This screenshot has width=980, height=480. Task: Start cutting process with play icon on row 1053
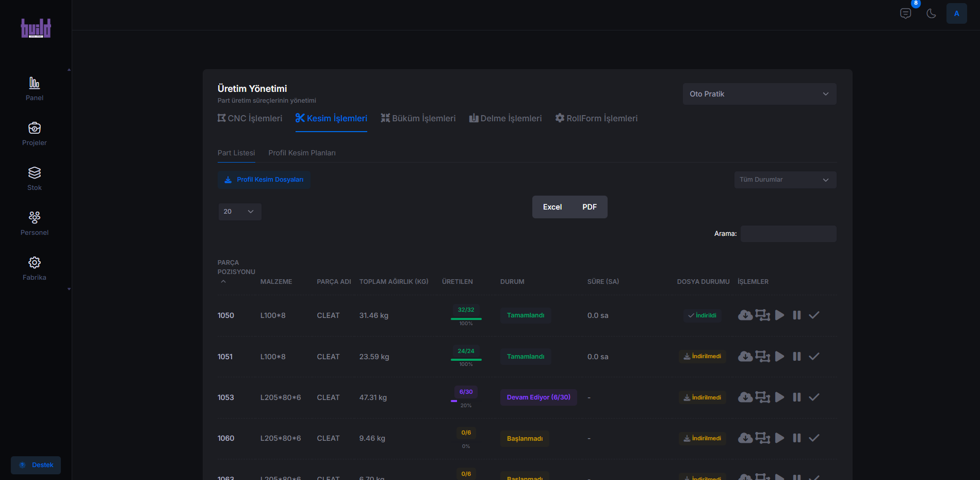click(x=779, y=397)
